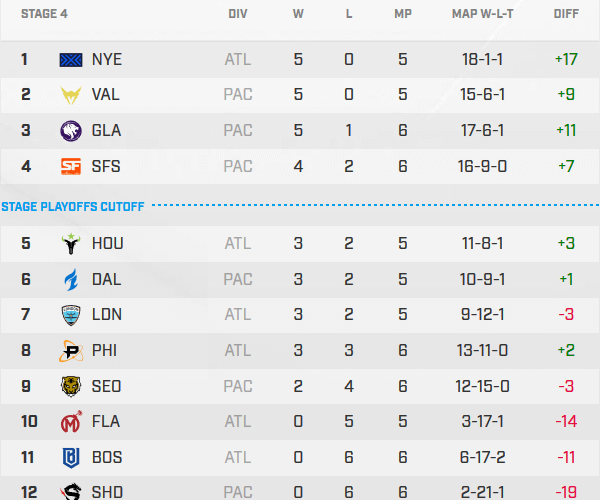This screenshot has width=600, height=500.
Task: Click the STAGE 4 heading label
Action: pyautogui.click(x=28, y=14)
